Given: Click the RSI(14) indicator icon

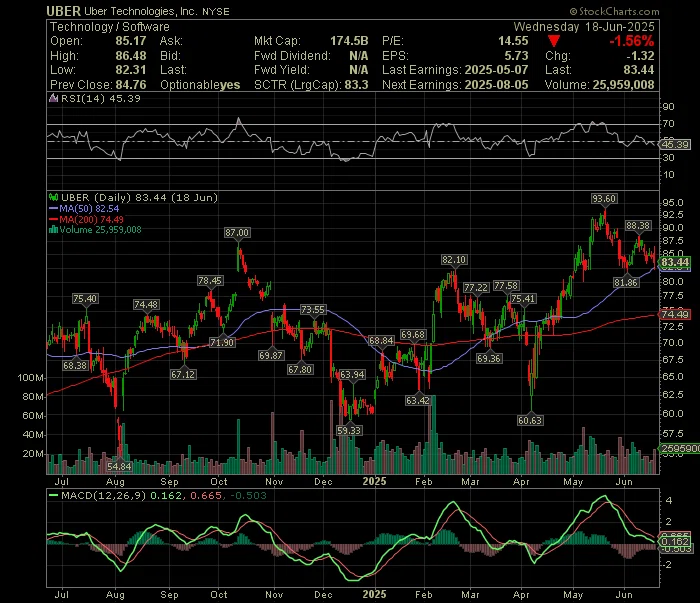Looking at the screenshot, I should coord(54,98).
